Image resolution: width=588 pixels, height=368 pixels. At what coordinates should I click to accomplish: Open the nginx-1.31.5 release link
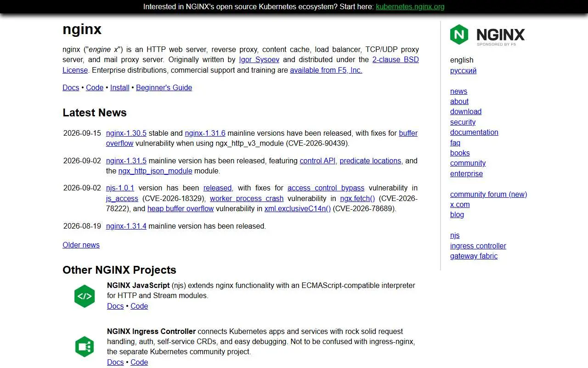126,161
